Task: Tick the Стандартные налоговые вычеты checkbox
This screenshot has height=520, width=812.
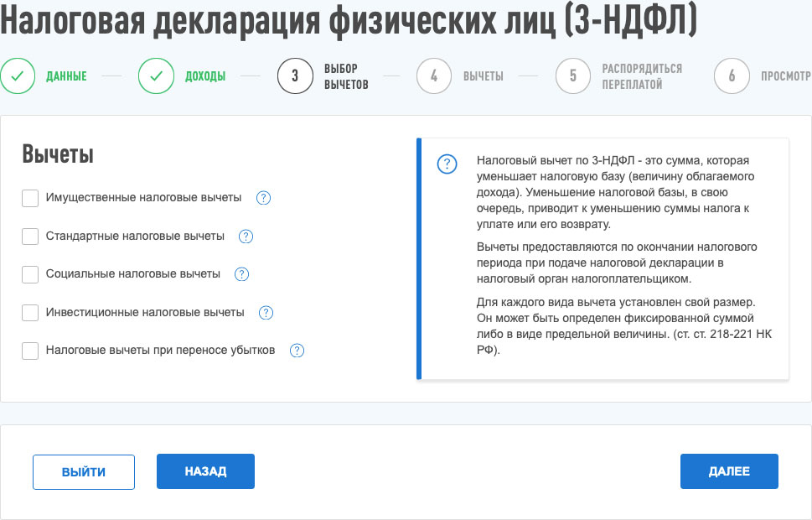Action: (30, 237)
